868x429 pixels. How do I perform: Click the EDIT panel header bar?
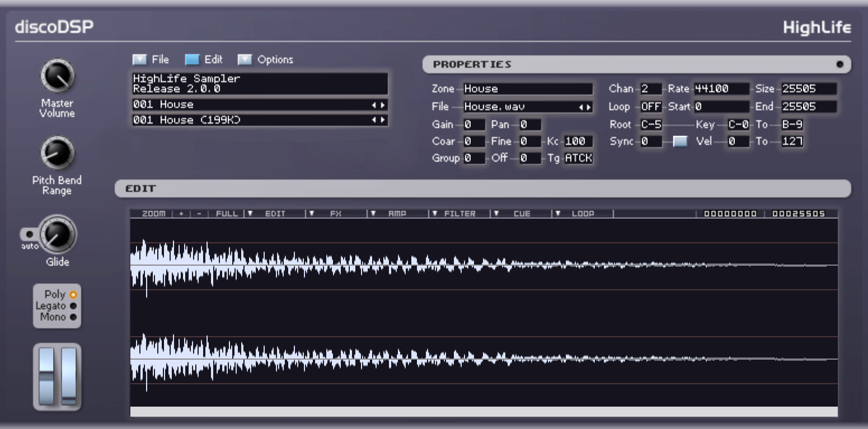(482, 188)
